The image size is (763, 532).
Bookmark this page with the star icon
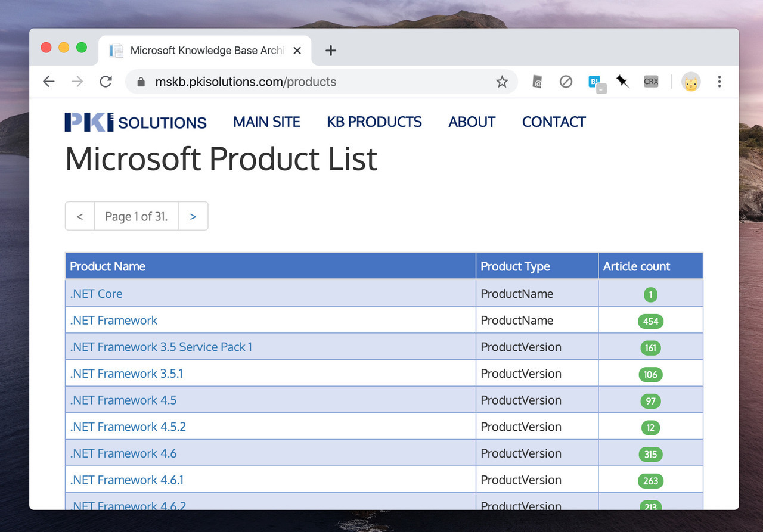pyautogui.click(x=502, y=82)
